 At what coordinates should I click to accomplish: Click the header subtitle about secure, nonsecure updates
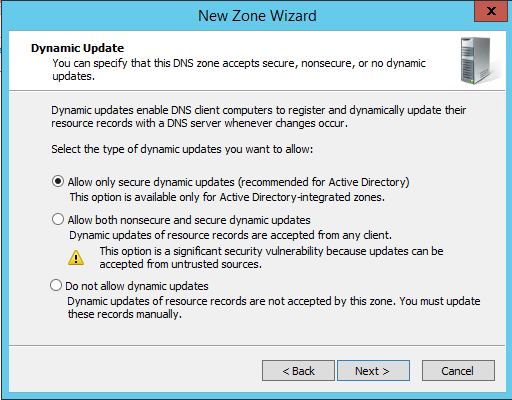point(239,70)
